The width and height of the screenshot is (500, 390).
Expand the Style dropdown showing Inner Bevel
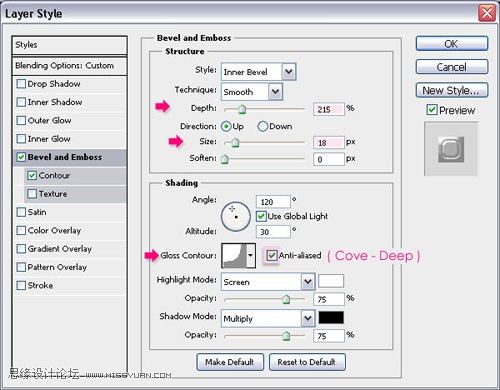[289, 72]
